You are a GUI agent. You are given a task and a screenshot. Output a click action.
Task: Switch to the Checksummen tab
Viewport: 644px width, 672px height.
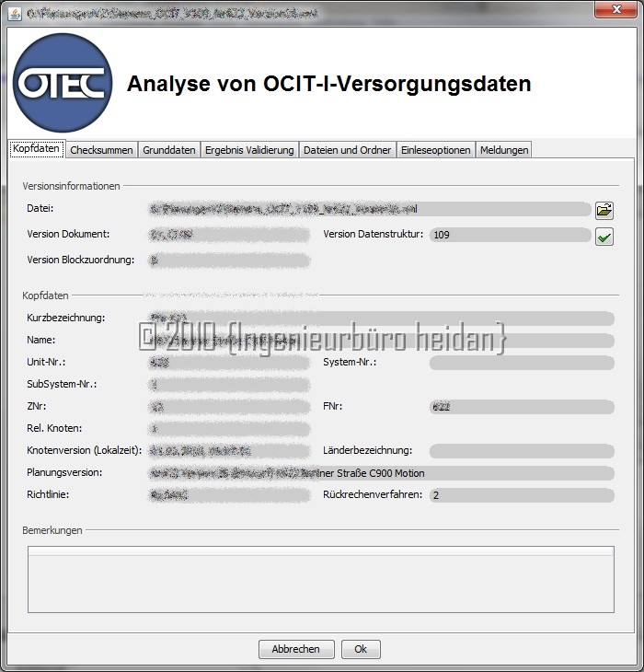(x=101, y=150)
